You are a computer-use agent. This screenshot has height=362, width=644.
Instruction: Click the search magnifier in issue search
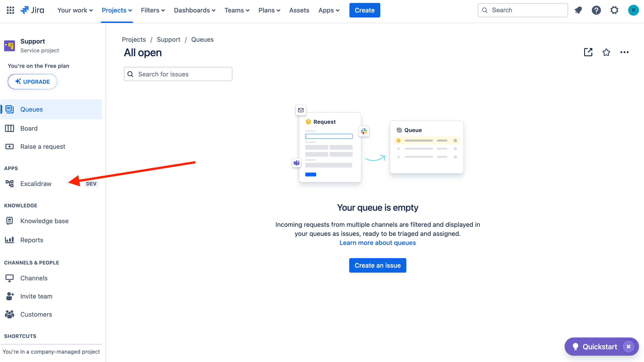(130, 74)
